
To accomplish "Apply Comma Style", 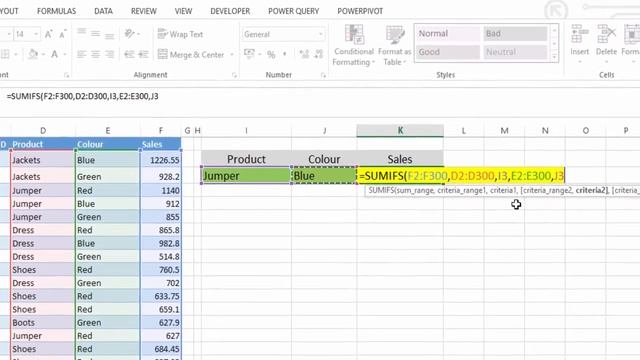I will 284,54.
